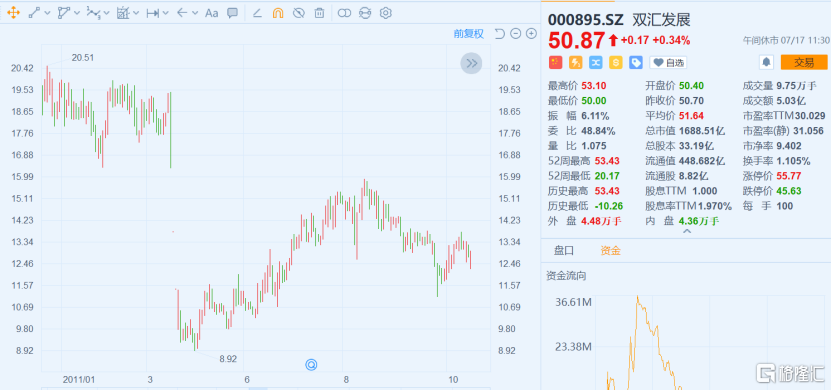This screenshot has width=831, height=390.
Task: Switch to the 盘口 tab
Action: coord(564,251)
